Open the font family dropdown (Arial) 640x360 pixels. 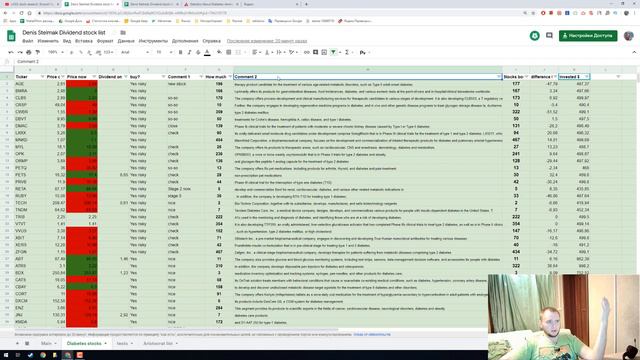click(x=135, y=52)
